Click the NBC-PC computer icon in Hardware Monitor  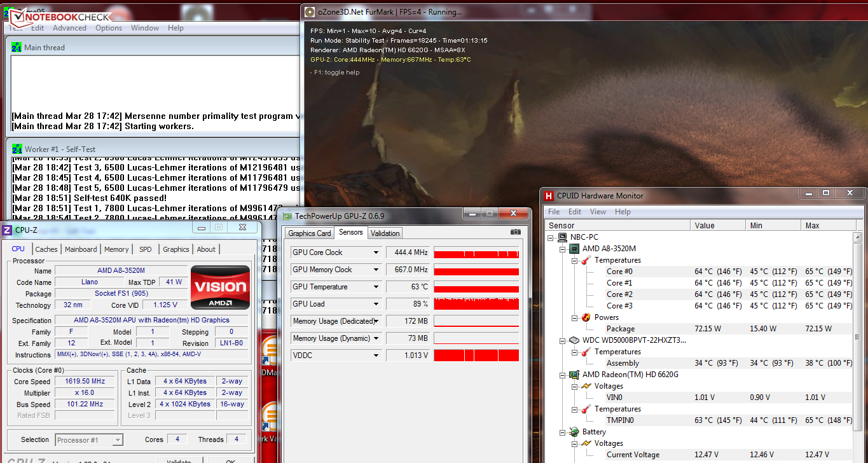pos(563,237)
